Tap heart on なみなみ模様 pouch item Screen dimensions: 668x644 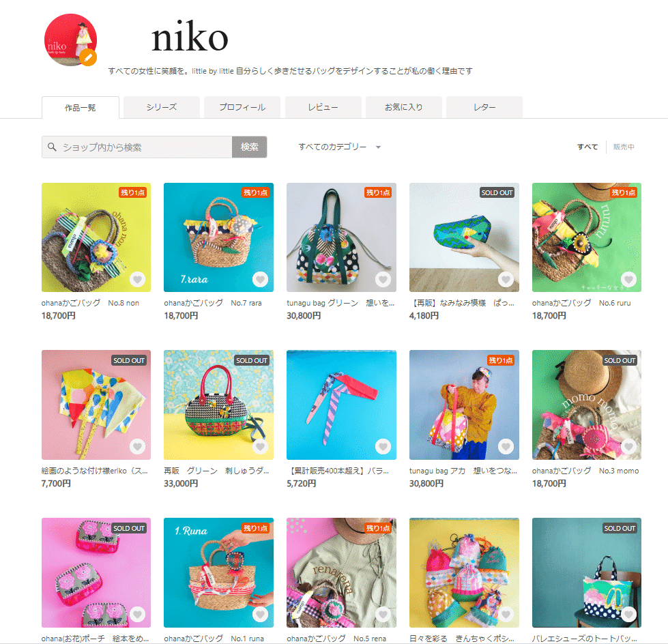(506, 280)
